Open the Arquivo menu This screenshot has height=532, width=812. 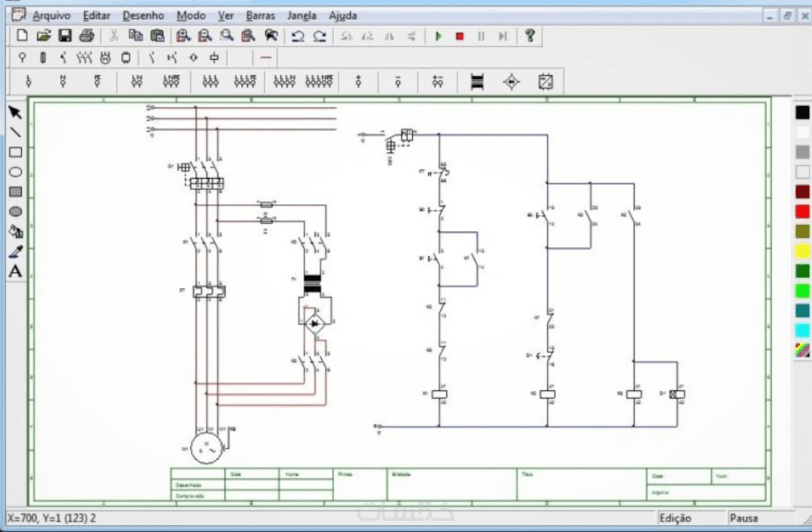tap(52, 16)
